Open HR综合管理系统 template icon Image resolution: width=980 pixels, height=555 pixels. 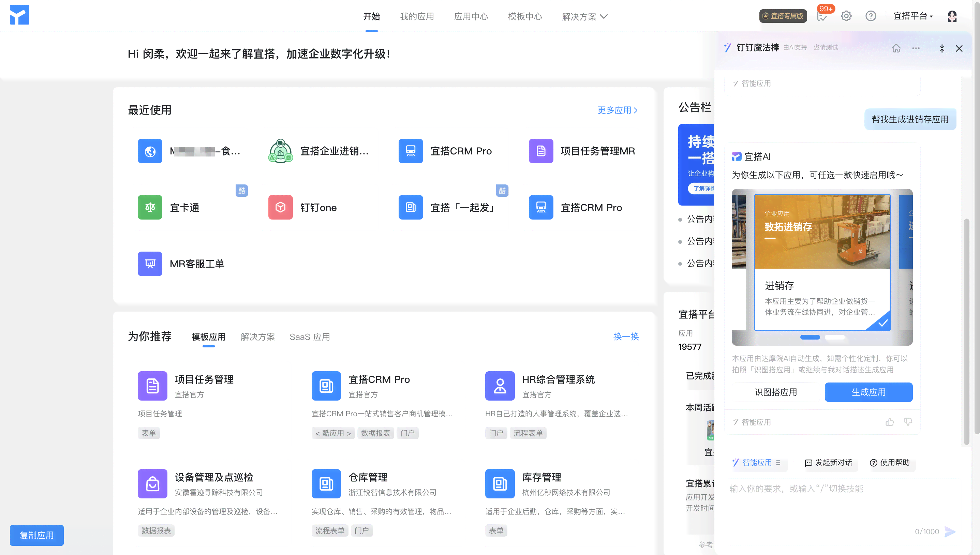click(500, 386)
